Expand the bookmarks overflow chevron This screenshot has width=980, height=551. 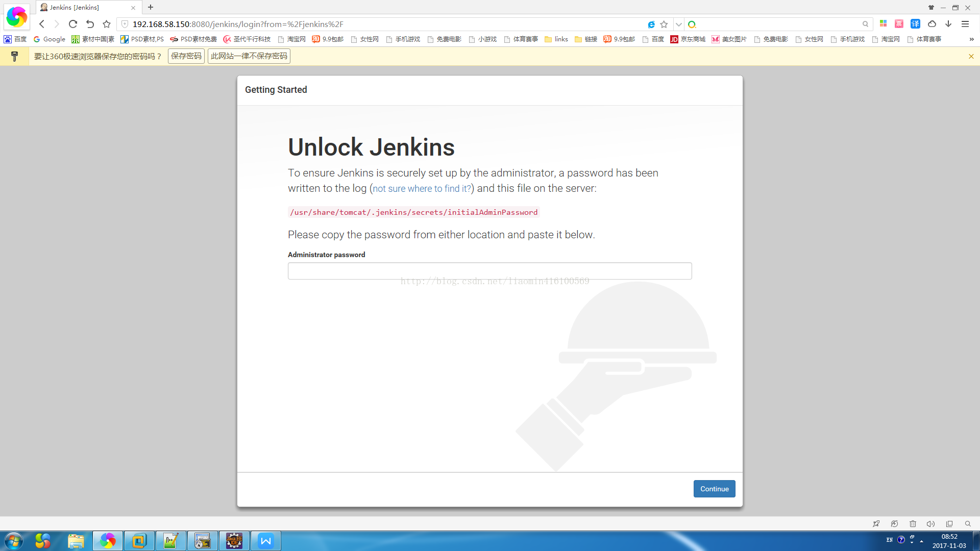(x=971, y=39)
